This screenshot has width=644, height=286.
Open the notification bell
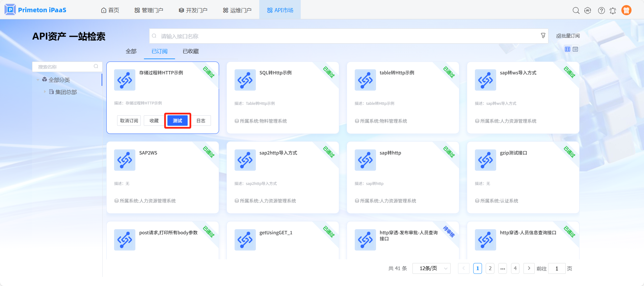[x=613, y=10]
